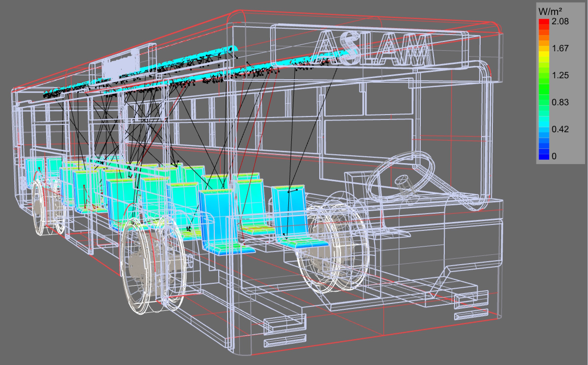
Task: Click the red swatch at legend top
Action: [544, 22]
